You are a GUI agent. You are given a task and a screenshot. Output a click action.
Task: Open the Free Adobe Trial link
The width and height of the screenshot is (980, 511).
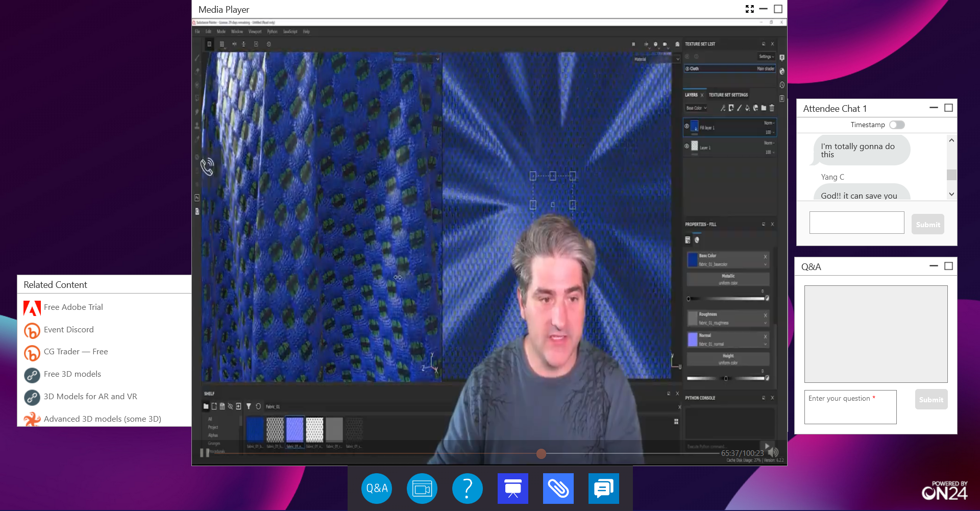click(x=73, y=307)
